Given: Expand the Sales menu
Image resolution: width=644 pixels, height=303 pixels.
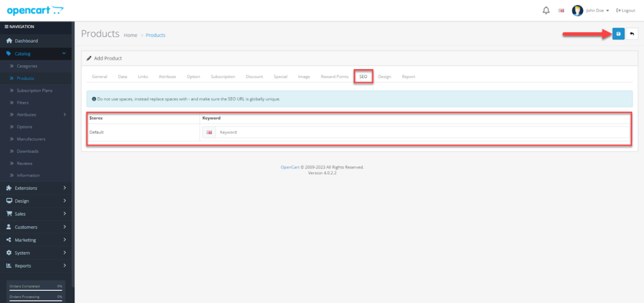Looking at the screenshot, I should pyautogui.click(x=36, y=214).
